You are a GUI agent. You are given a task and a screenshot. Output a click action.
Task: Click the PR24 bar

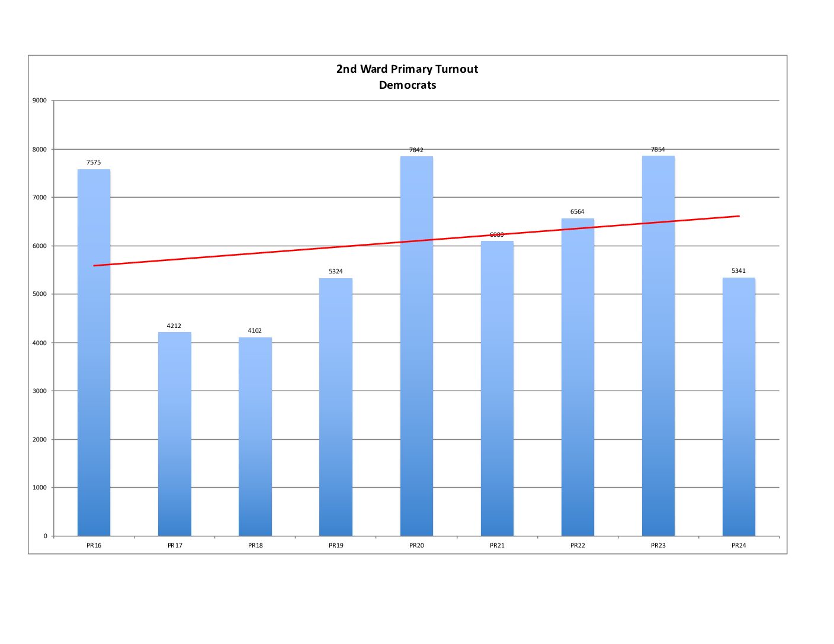point(739,408)
